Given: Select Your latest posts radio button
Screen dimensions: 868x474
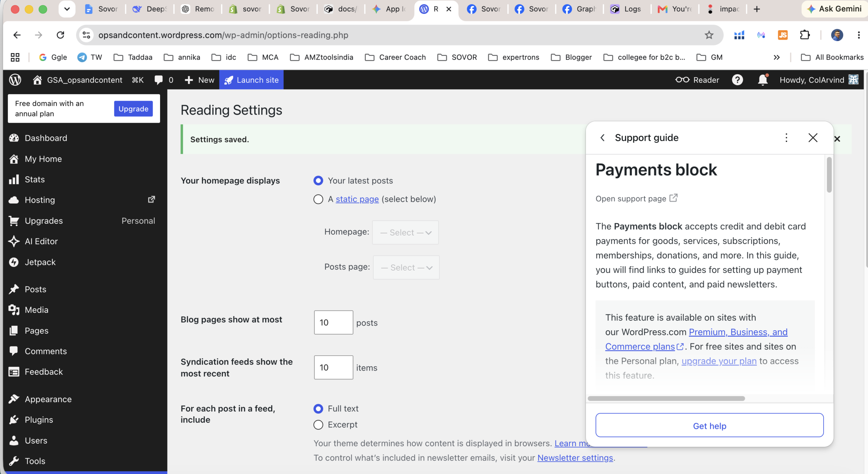Looking at the screenshot, I should (x=318, y=181).
